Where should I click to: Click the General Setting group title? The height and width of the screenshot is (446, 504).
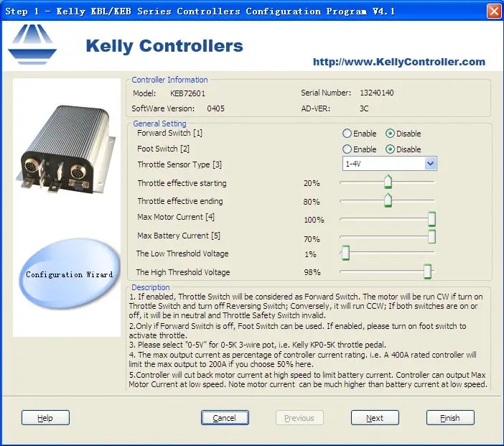[x=159, y=124]
